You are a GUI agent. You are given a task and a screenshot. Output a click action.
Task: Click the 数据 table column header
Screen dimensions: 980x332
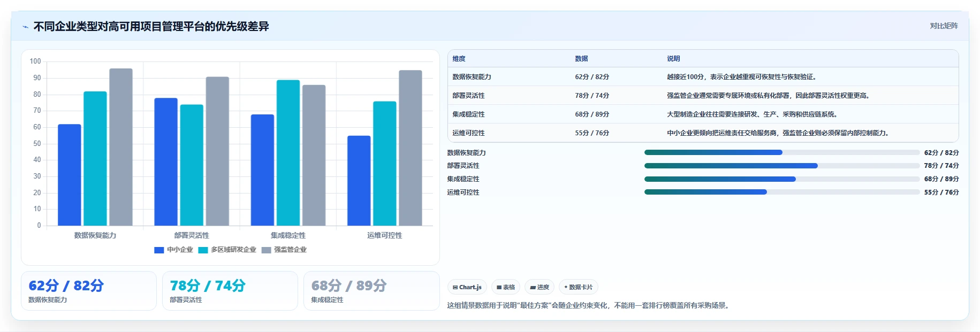point(582,59)
